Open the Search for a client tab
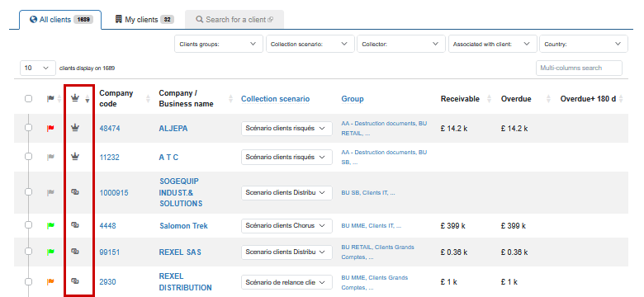The width and height of the screenshot is (644, 297). pyautogui.click(x=234, y=20)
